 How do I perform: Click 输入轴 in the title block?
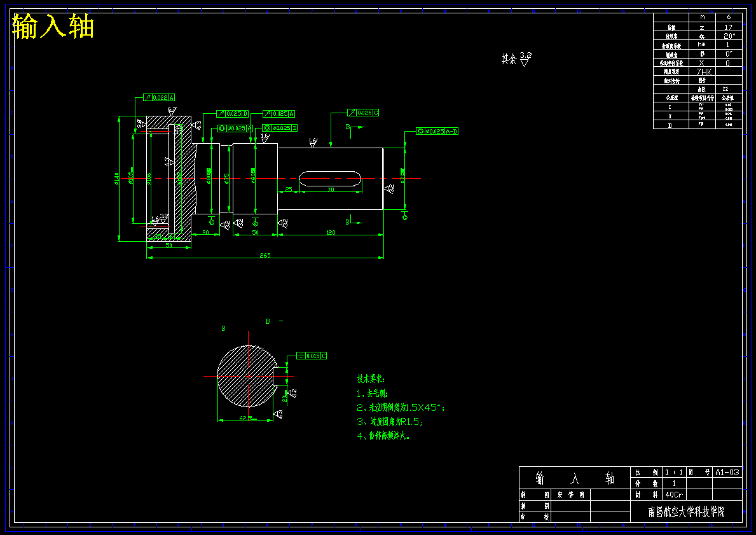[x=575, y=478]
